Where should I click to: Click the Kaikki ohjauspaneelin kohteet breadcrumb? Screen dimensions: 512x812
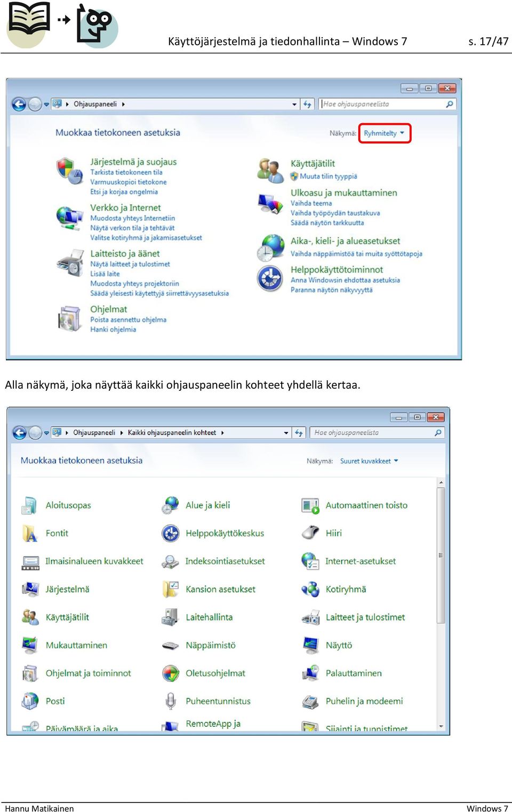(x=172, y=432)
